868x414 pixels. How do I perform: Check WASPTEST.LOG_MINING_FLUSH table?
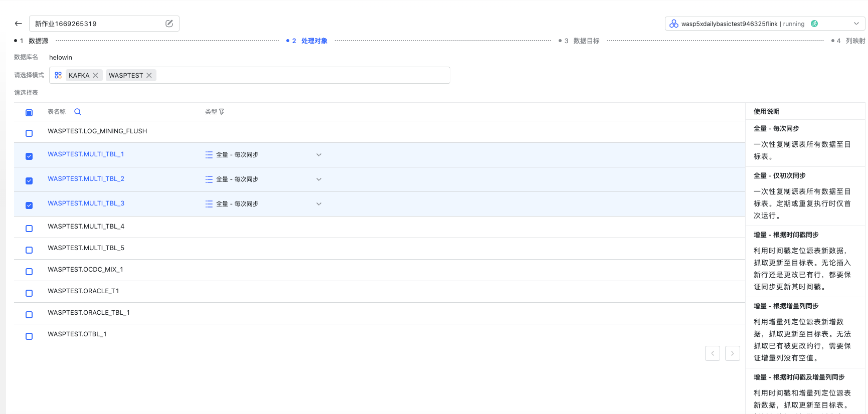pyautogui.click(x=29, y=133)
